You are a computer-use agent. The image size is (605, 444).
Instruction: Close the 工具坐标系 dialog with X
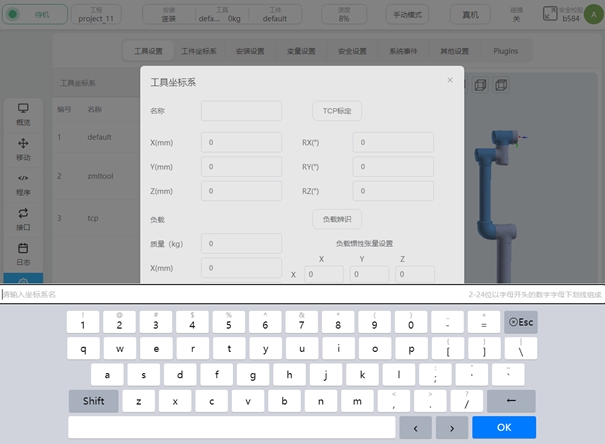(x=450, y=80)
